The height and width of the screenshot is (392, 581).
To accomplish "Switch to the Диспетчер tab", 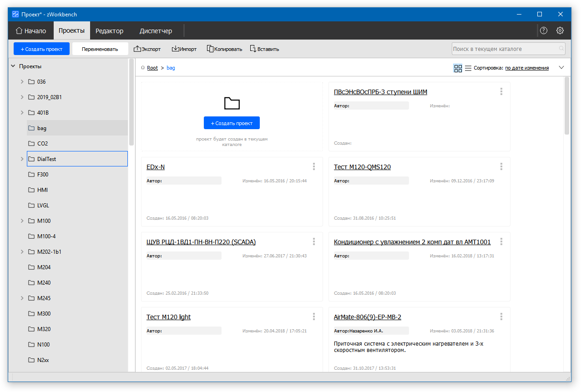I will click(x=156, y=31).
